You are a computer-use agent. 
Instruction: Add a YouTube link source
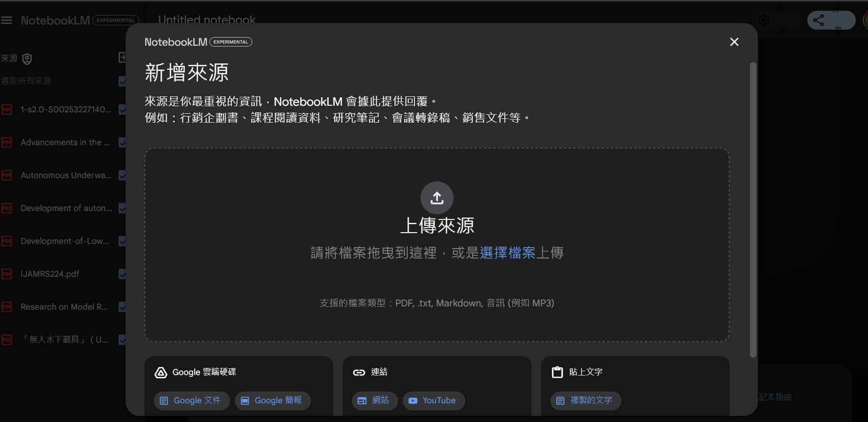pos(434,400)
